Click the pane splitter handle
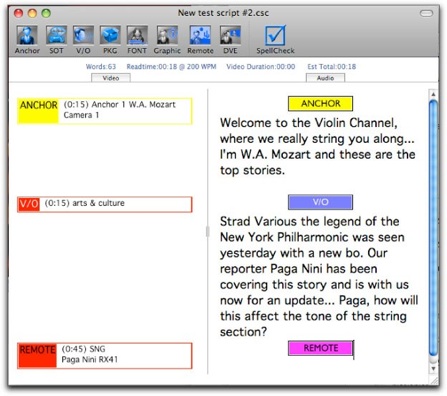 208,232
